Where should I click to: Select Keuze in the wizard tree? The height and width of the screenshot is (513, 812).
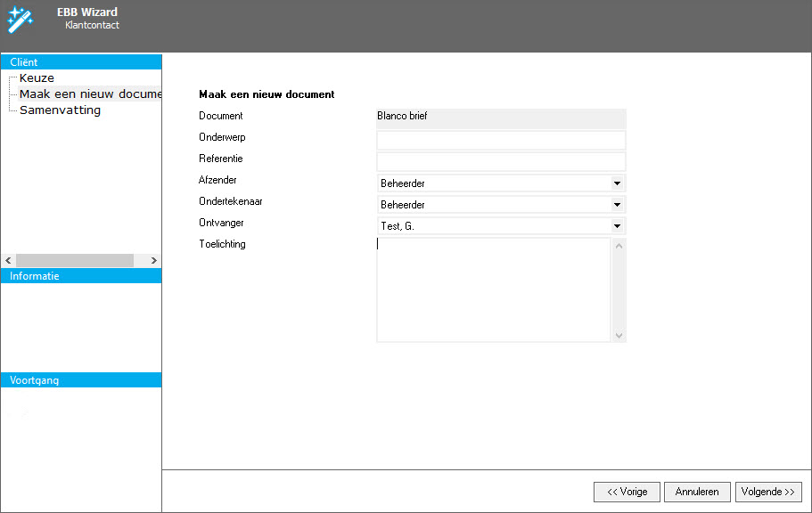[x=37, y=78]
